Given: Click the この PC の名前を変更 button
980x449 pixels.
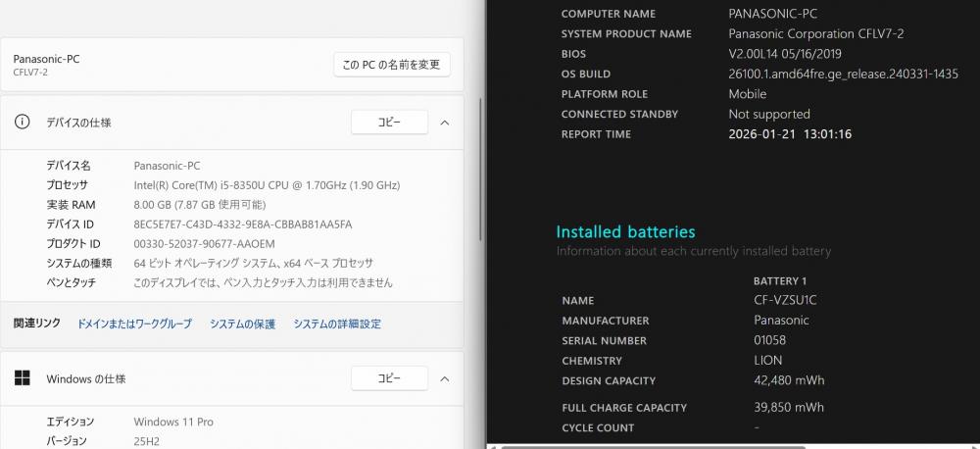Looking at the screenshot, I should point(392,65).
